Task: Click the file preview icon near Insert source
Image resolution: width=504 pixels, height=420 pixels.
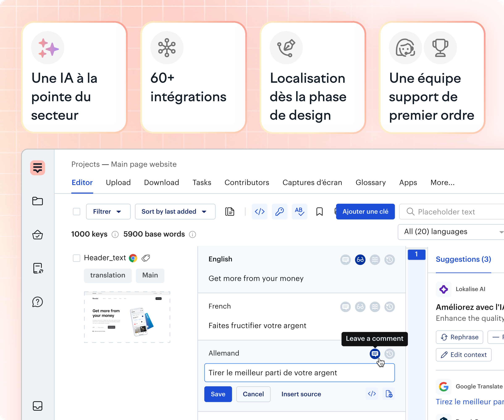Action: pyautogui.click(x=389, y=394)
